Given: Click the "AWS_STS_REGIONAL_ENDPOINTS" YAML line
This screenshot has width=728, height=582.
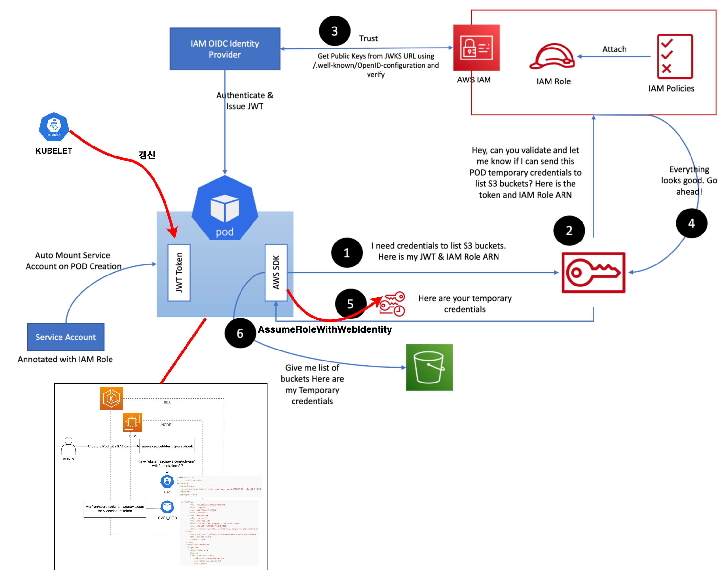Looking at the screenshot, I should [207, 505].
